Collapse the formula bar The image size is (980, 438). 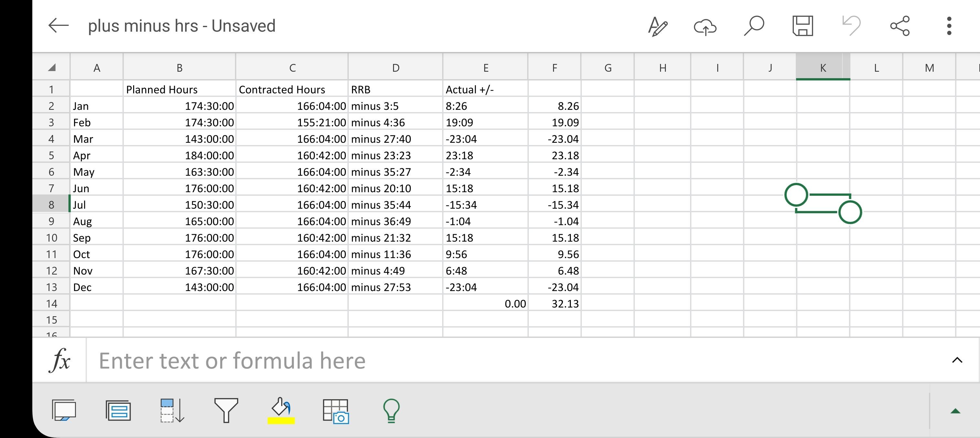pyautogui.click(x=957, y=360)
